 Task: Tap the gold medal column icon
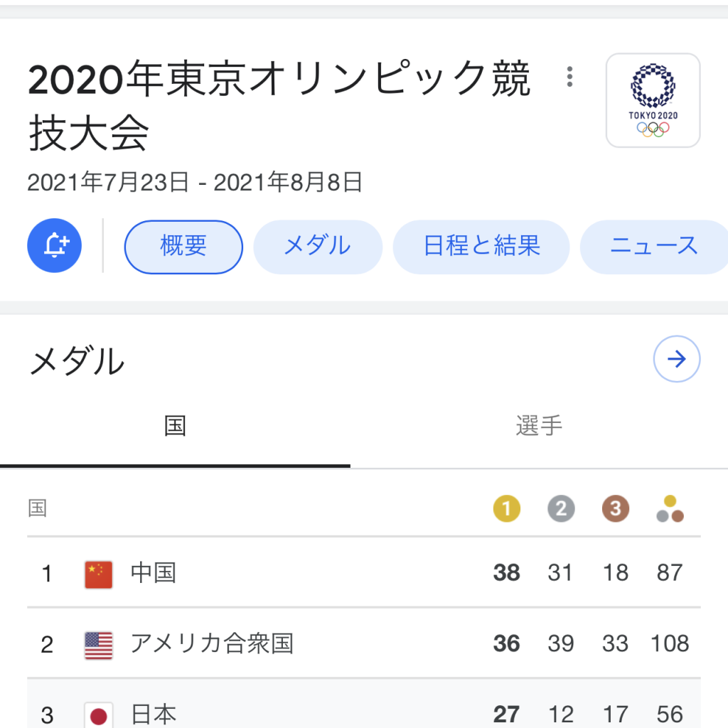[506, 508]
